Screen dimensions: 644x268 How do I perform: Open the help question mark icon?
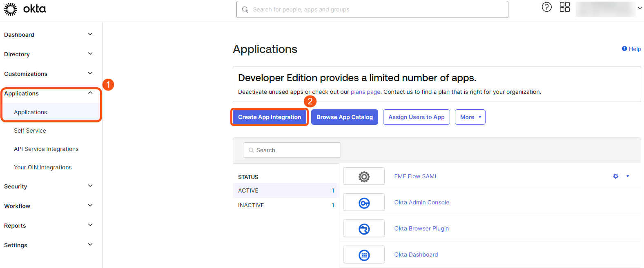pyautogui.click(x=546, y=7)
